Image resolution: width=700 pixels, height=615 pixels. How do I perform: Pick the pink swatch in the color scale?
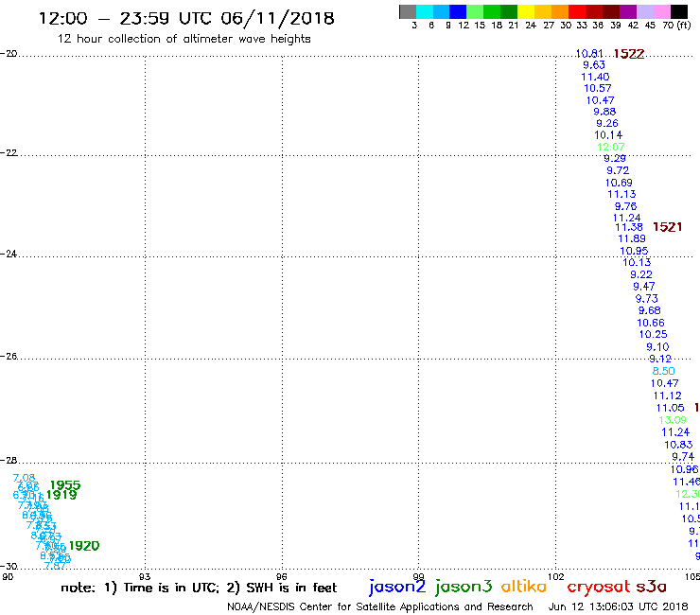(x=662, y=11)
